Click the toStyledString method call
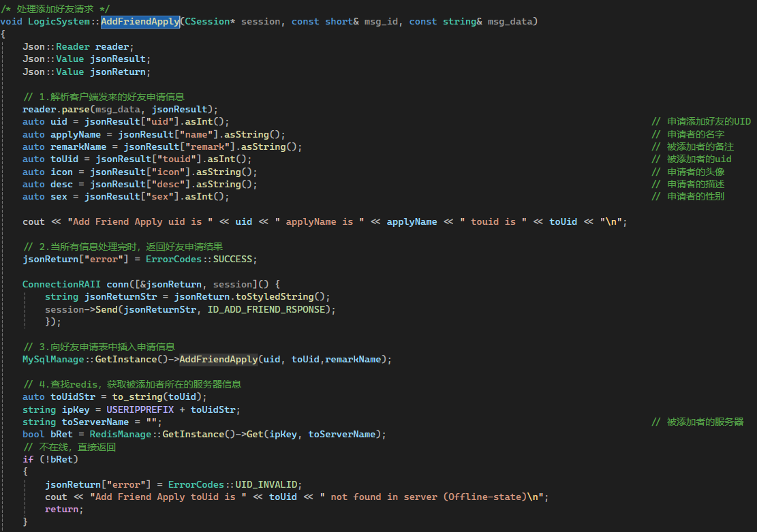This screenshot has width=757, height=532. tap(275, 297)
